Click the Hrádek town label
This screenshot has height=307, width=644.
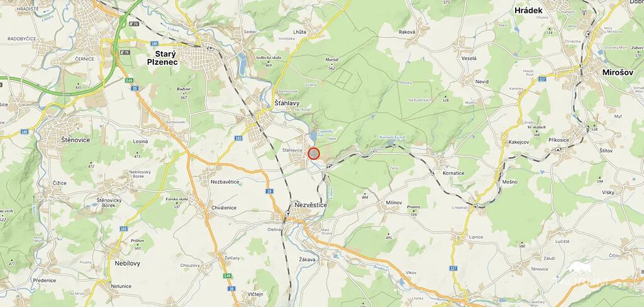528,11
